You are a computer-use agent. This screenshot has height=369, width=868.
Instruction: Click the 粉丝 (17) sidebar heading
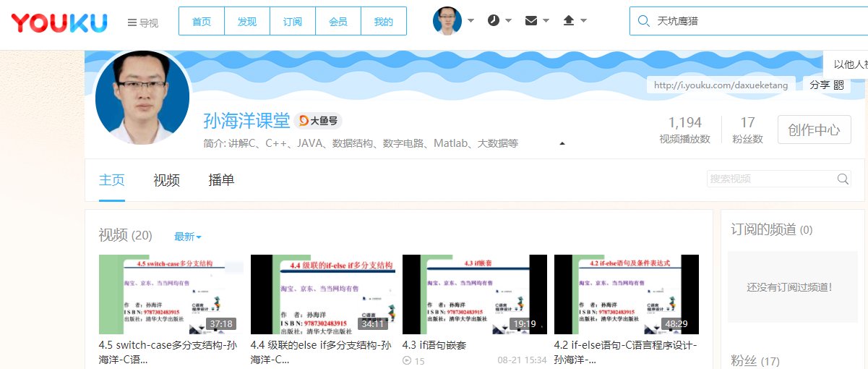tap(755, 360)
